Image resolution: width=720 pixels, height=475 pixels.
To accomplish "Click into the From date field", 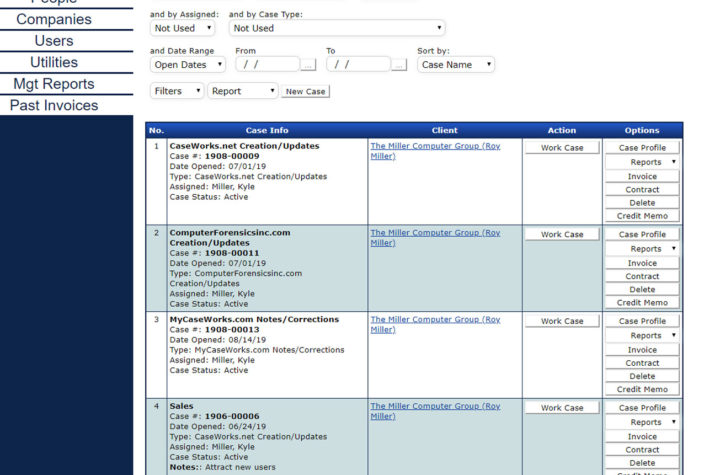I will tap(267, 65).
